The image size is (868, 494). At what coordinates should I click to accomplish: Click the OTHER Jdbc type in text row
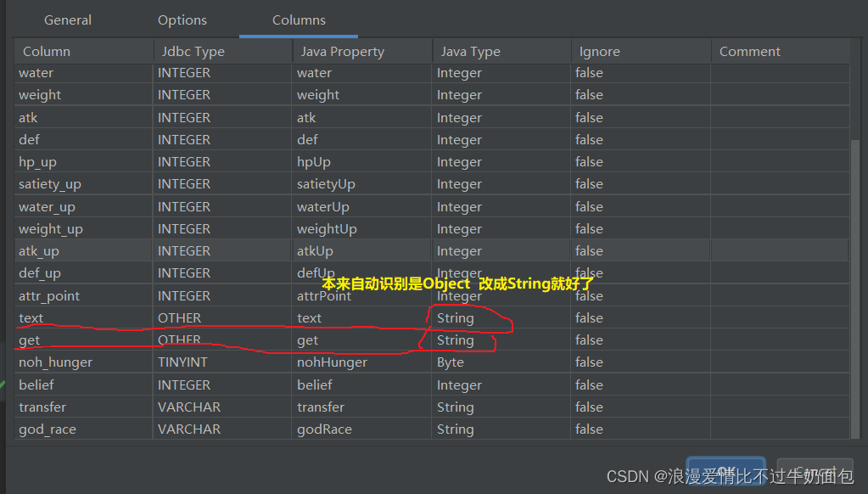point(222,318)
